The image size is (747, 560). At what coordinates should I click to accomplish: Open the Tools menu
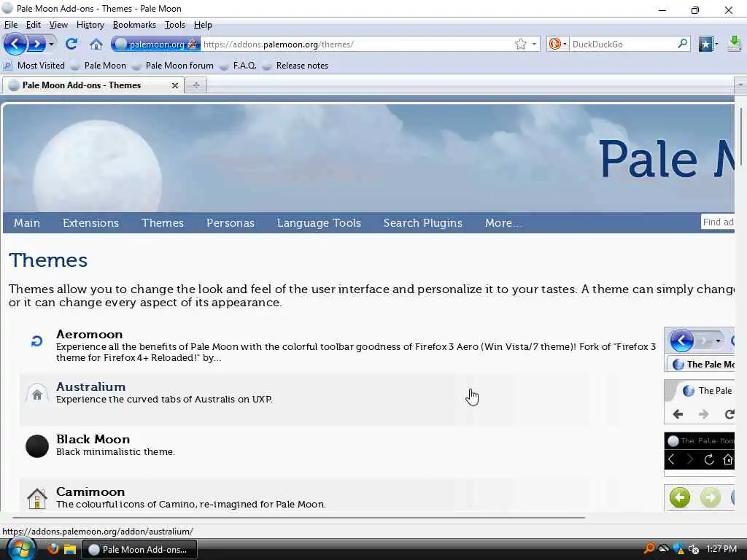coord(175,25)
